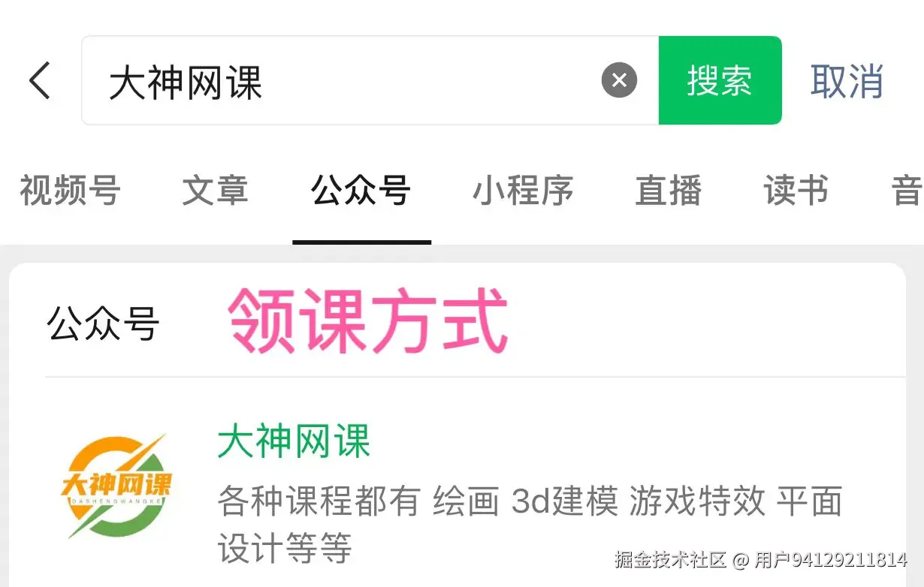Open the 读书 tab
This screenshot has width=924, height=587.
coord(796,191)
